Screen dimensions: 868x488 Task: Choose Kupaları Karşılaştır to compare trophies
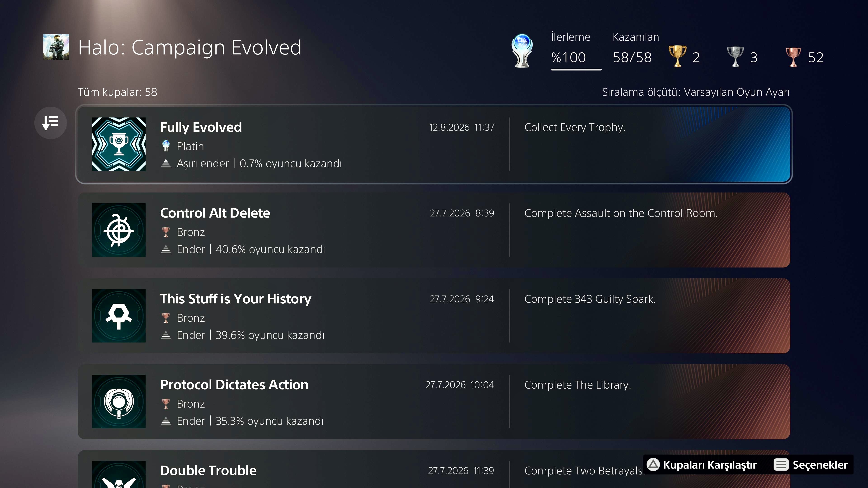point(702,465)
